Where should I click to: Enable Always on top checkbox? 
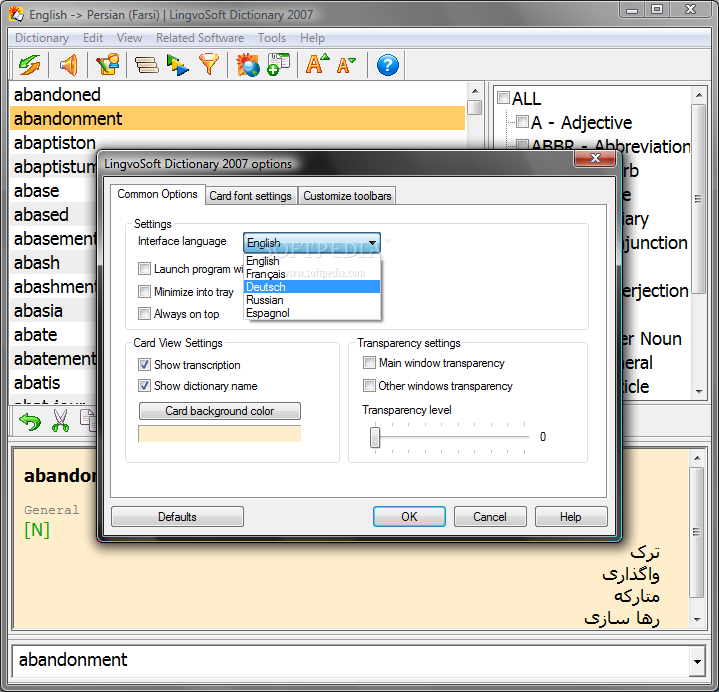[x=144, y=314]
